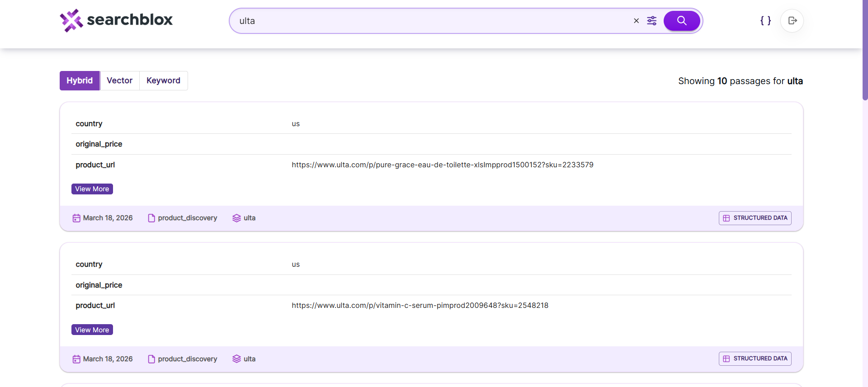The width and height of the screenshot is (868, 387).
Task: Click layers icon beside ulta in first result
Action: tap(236, 218)
